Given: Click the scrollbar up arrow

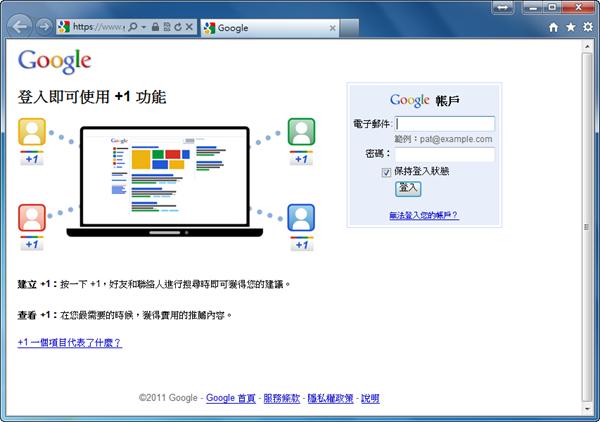Looking at the screenshot, I should (587, 46).
